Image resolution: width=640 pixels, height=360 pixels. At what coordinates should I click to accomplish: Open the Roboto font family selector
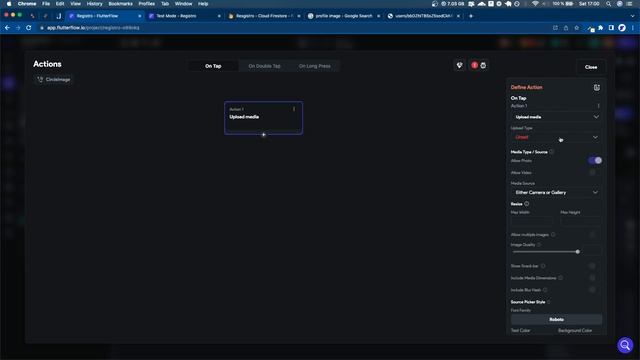[556, 320]
